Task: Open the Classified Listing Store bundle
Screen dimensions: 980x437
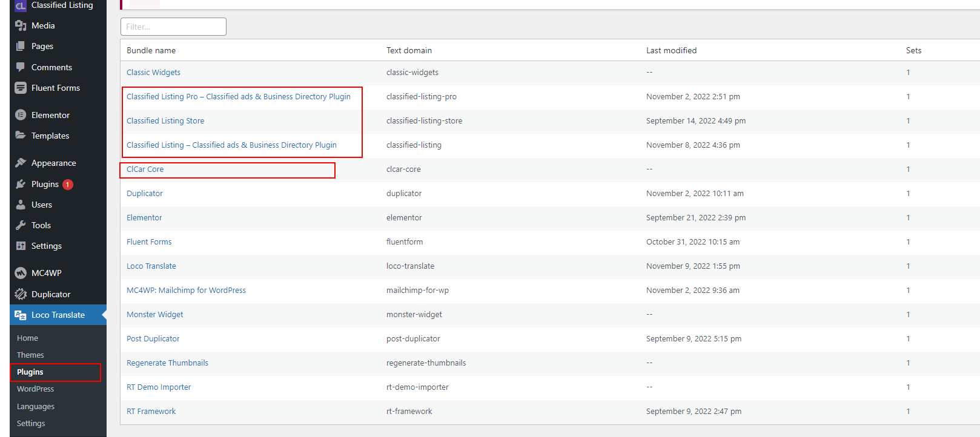Action: pyautogui.click(x=165, y=121)
